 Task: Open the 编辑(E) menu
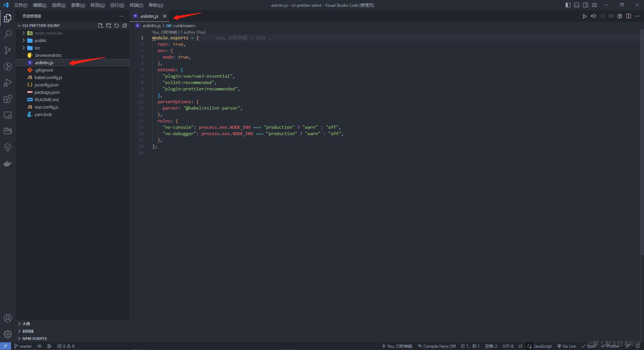click(x=40, y=5)
